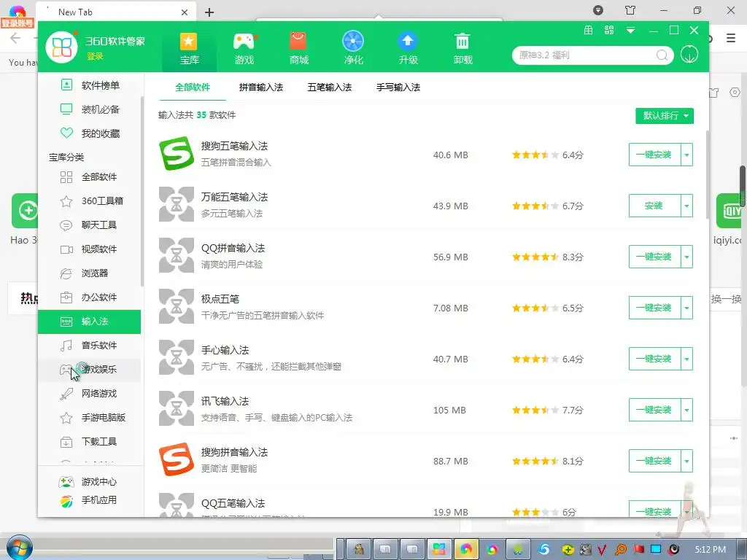Select 360工具箱 category
This screenshot has height=560, width=747.
[90, 201]
